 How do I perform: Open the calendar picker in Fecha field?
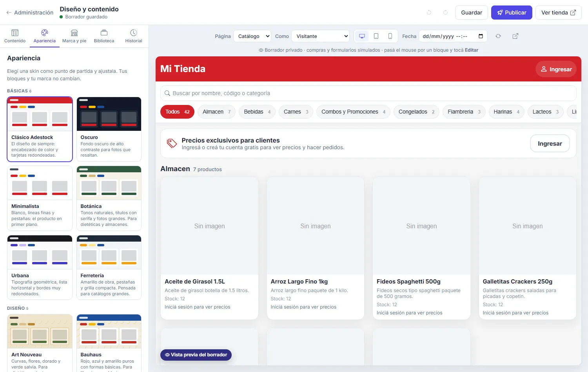click(481, 36)
